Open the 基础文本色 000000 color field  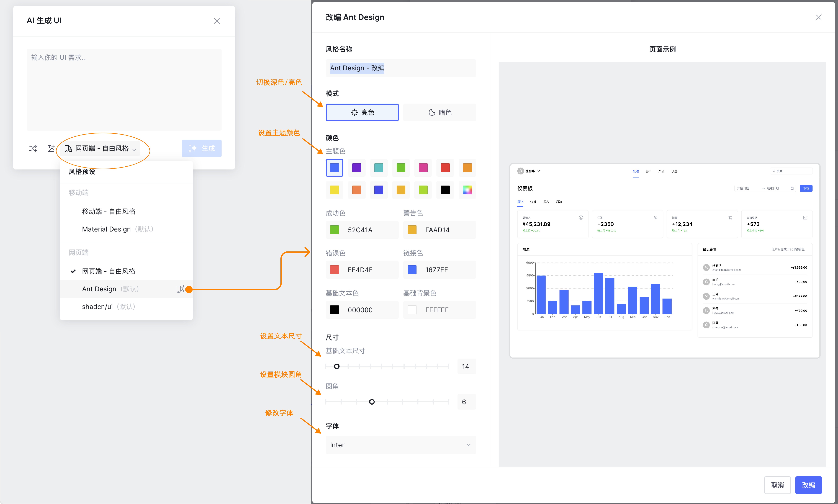click(x=362, y=310)
